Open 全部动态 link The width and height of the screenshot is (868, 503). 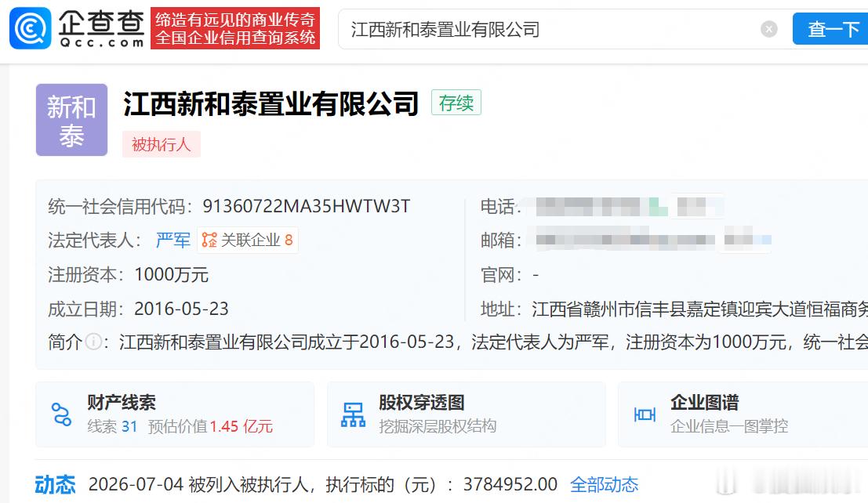604,485
